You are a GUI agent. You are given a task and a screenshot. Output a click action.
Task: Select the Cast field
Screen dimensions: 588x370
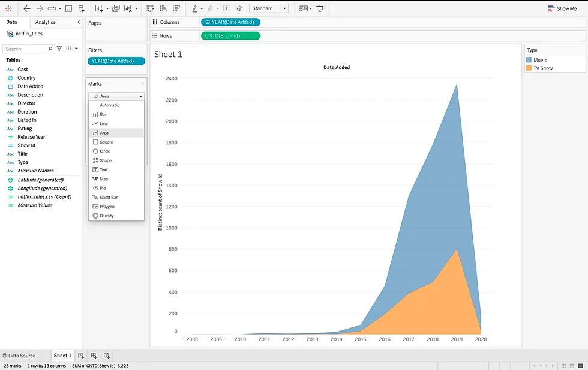23,70
